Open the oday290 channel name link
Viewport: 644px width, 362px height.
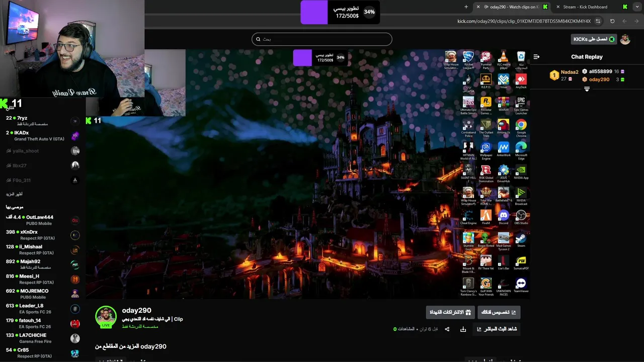[x=136, y=310]
